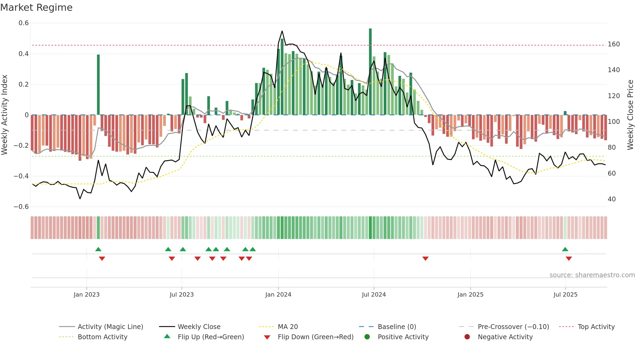Viewport: 644px width, 362px height.
Task: Click the Jan 2024 x-axis label
Action: coord(278,294)
